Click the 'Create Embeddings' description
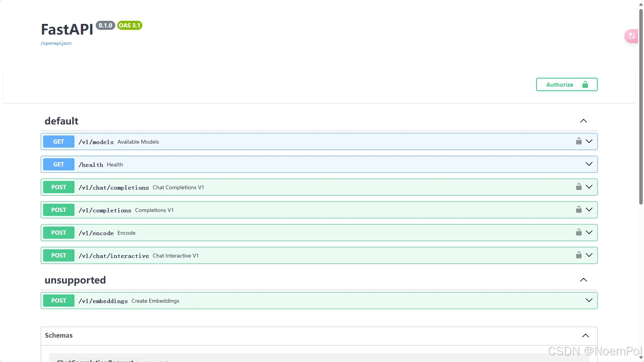Screen dimensions: 644x362 155,301
